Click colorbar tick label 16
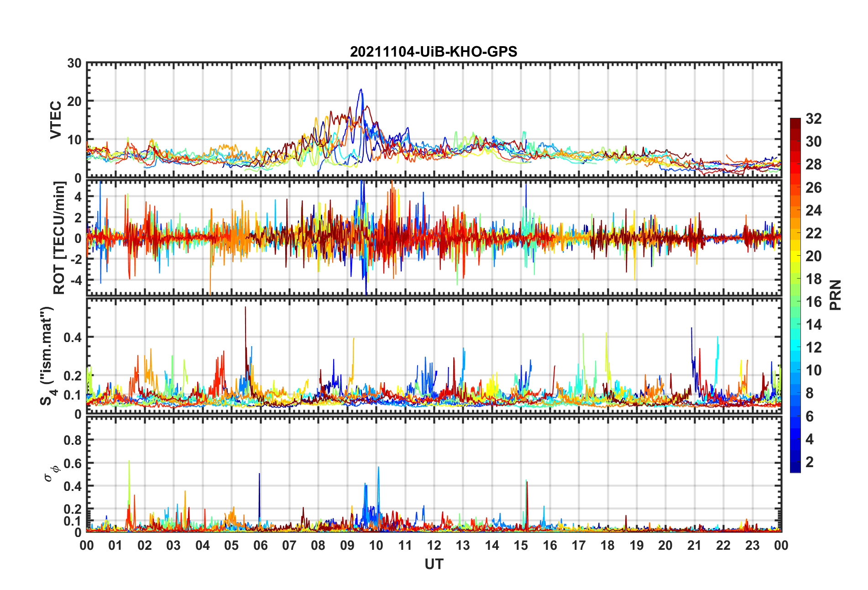This screenshot has width=868, height=590. pyautogui.click(x=814, y=302)
